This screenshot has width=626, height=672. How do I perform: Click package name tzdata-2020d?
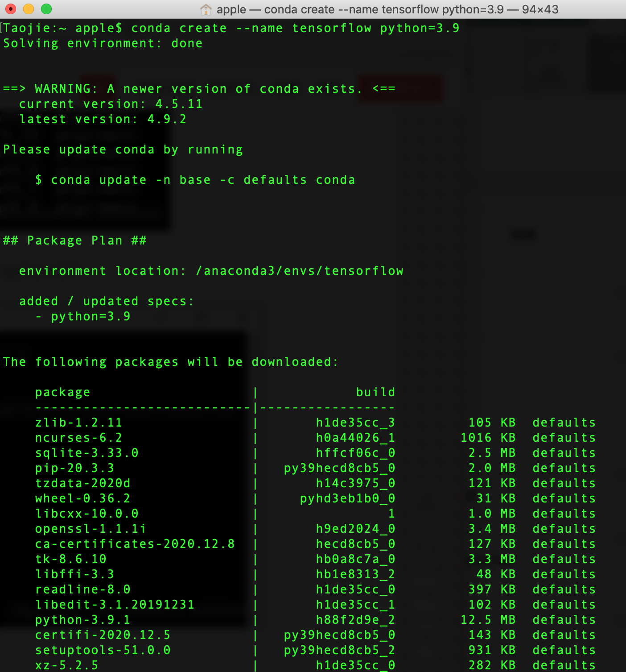coord(83,483)
